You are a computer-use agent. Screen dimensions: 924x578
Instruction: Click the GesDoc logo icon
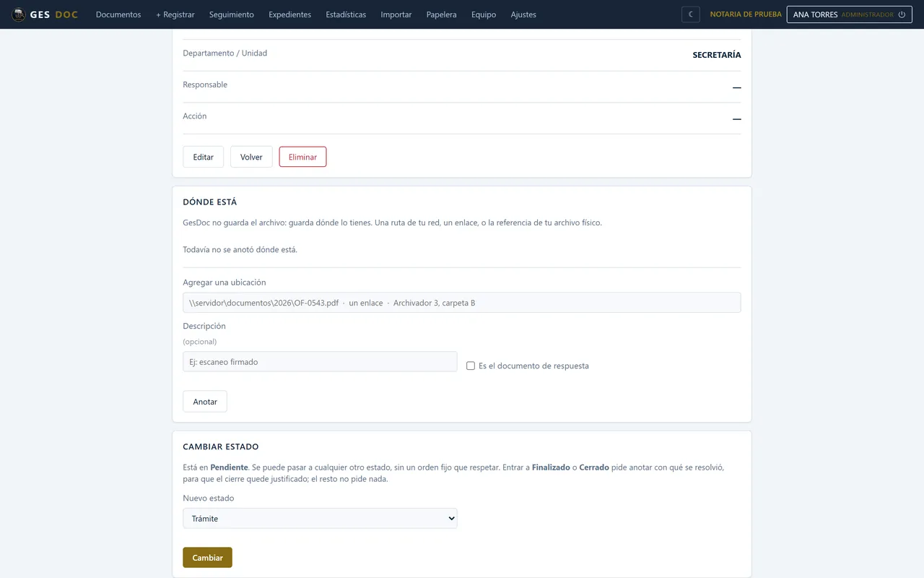pyautogui.click(x=18, y=14)
